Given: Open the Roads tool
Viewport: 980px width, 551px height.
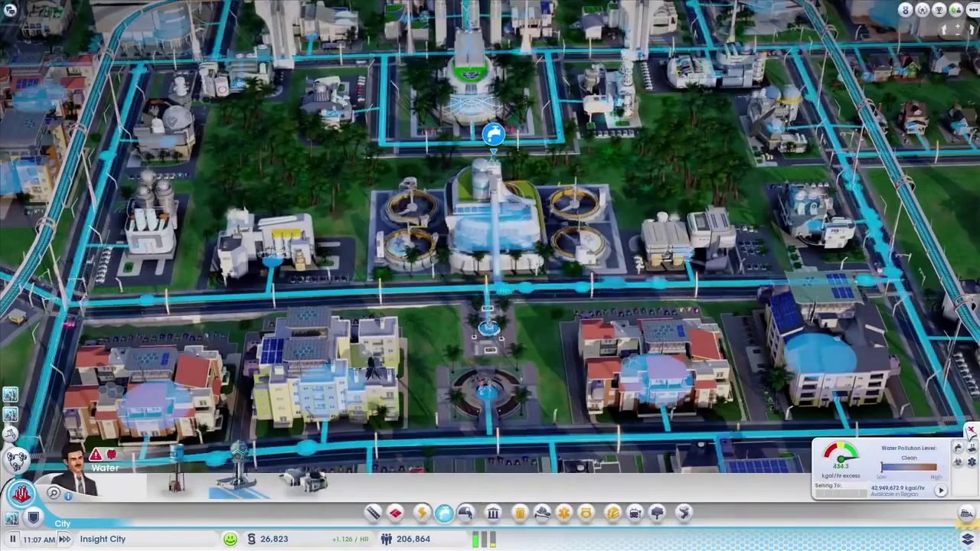Looking at the screenshot, I should [373, 513].
